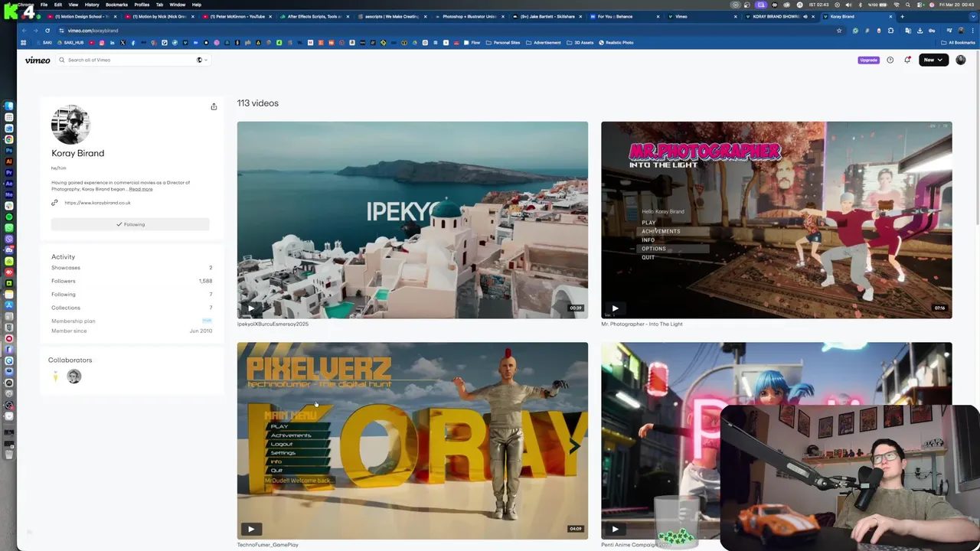
Task: Open the Showcases activity row
Action: pos(132,268)
